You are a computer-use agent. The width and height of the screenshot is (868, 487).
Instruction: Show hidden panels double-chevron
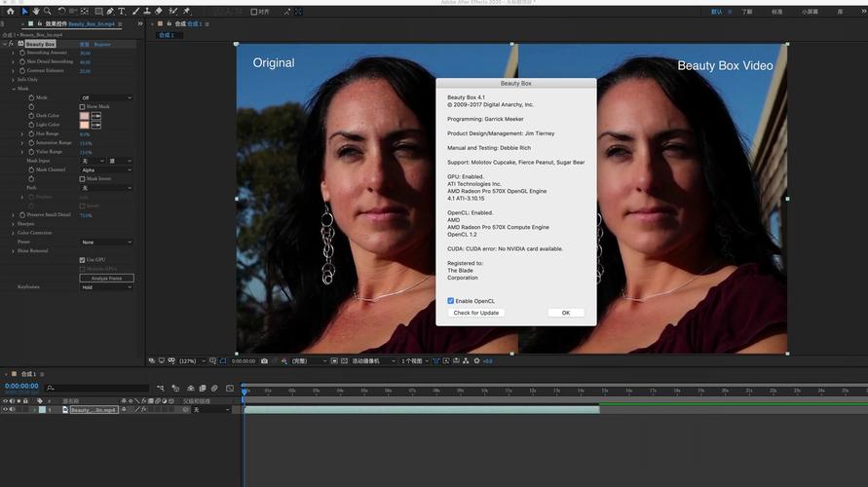(x=140, y=23)
